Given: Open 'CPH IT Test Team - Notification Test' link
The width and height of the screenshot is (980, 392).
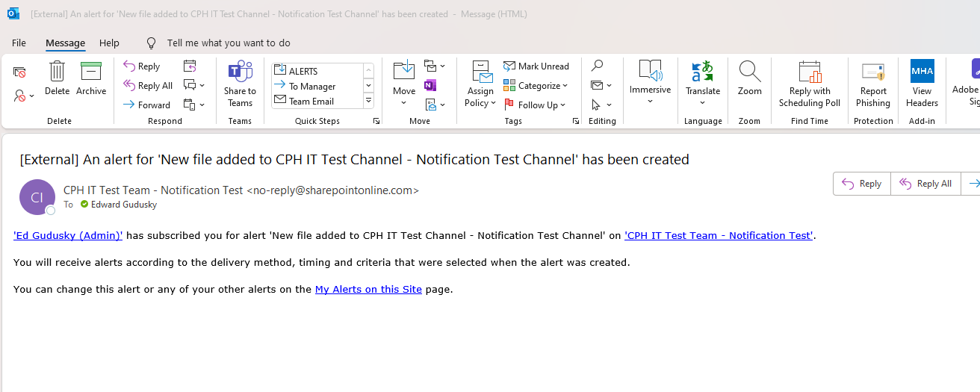Looking at the screenshot, I should (x=719, y=235).
